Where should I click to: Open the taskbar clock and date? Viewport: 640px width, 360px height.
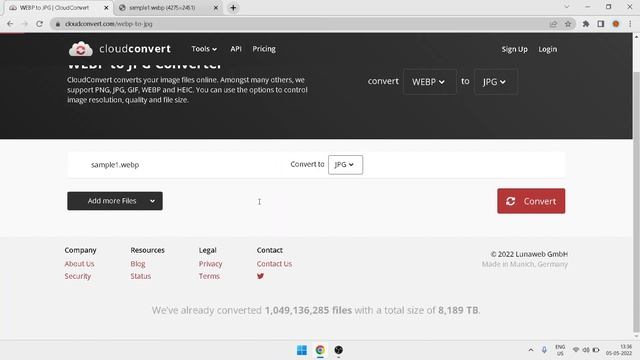click(619, 350)
